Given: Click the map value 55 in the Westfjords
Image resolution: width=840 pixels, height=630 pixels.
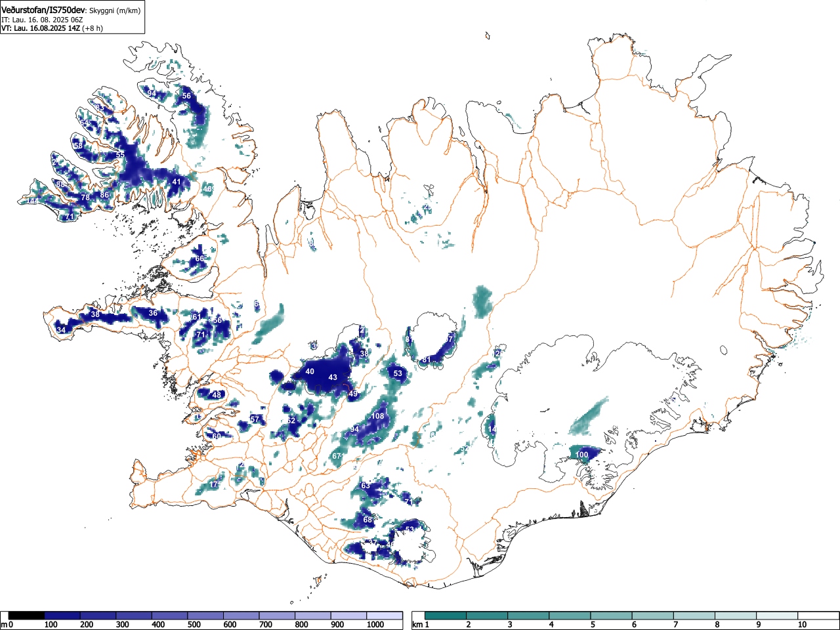Looking at the screenshot, I should [120, 155].
